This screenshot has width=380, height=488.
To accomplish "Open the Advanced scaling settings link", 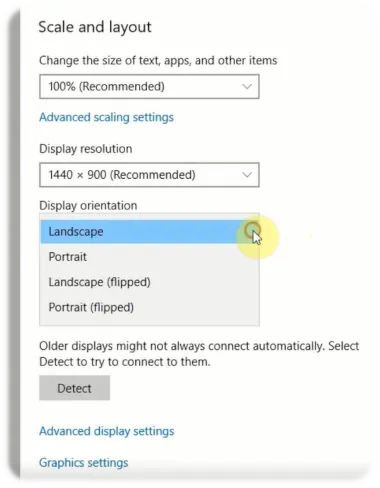I will pos(106,117).
